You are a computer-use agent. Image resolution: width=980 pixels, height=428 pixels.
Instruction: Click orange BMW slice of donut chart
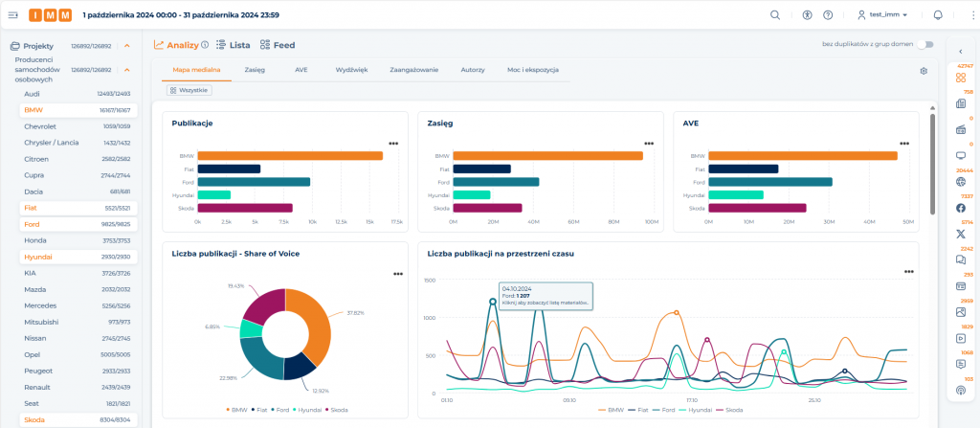click(314, 323)
